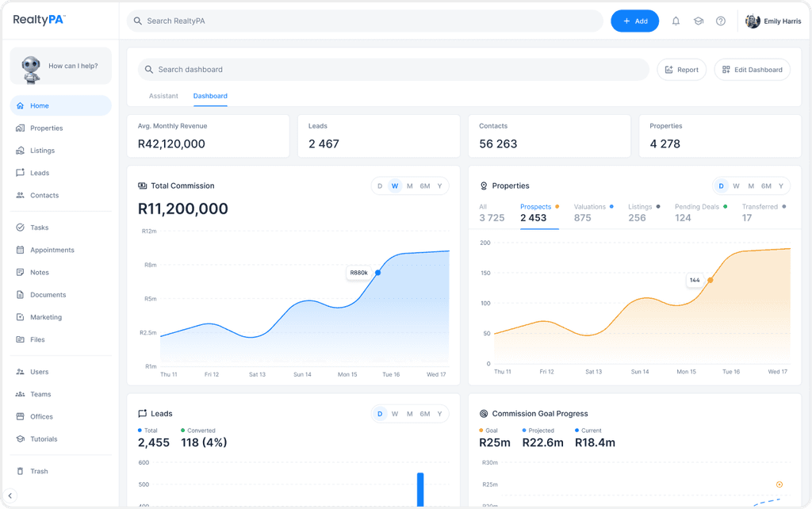The width and height of the screenshot is (812, 509).
Task: Open the graduation cap tutorials icon in header
Action: pos(699,21)
